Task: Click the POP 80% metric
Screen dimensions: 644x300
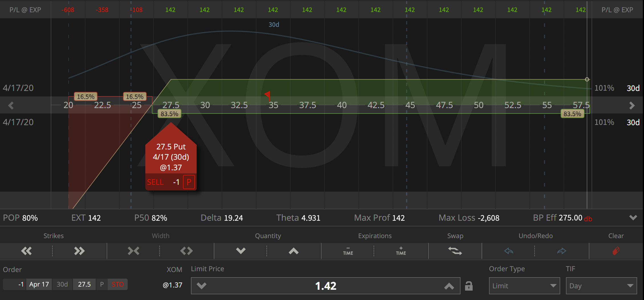Action: 20,218
